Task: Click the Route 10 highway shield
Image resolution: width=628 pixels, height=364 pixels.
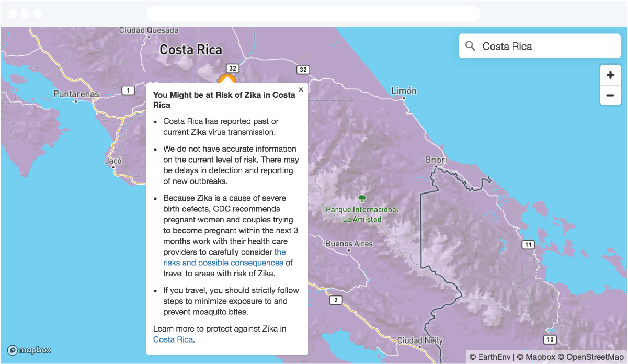Action: pos(549,339)
